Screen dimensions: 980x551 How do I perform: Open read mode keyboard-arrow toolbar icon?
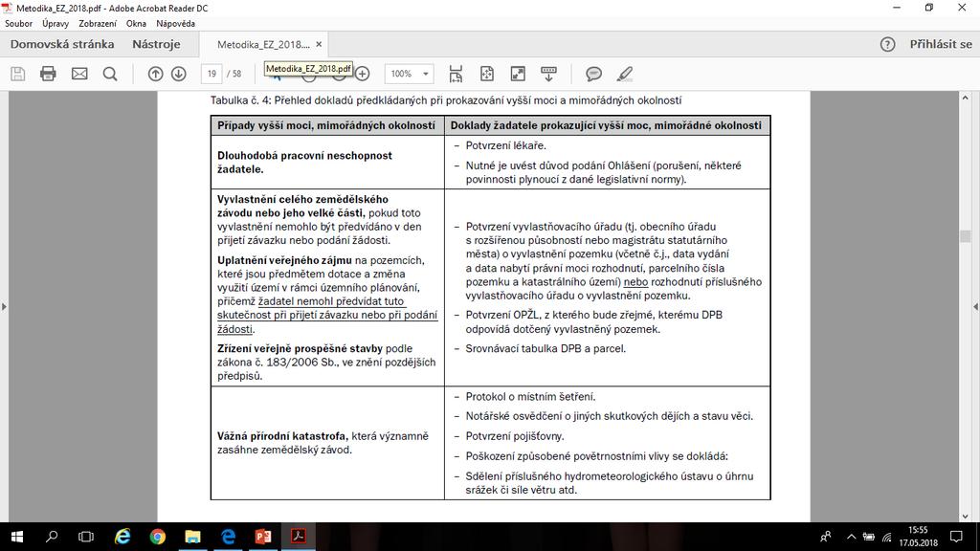click(548, 74)
